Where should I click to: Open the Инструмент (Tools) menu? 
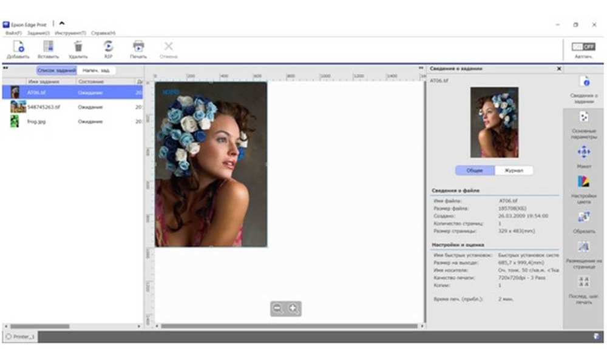pos(70,33)
